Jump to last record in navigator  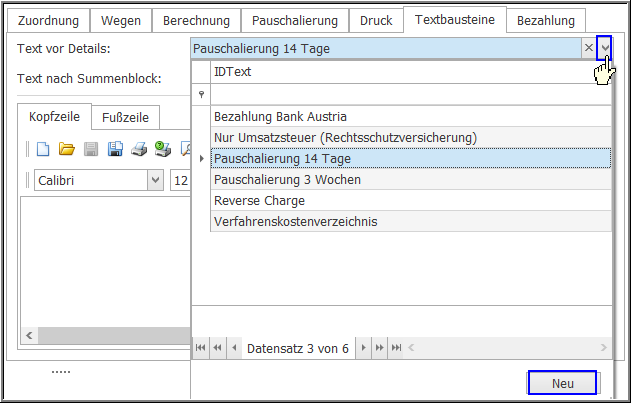396,348
